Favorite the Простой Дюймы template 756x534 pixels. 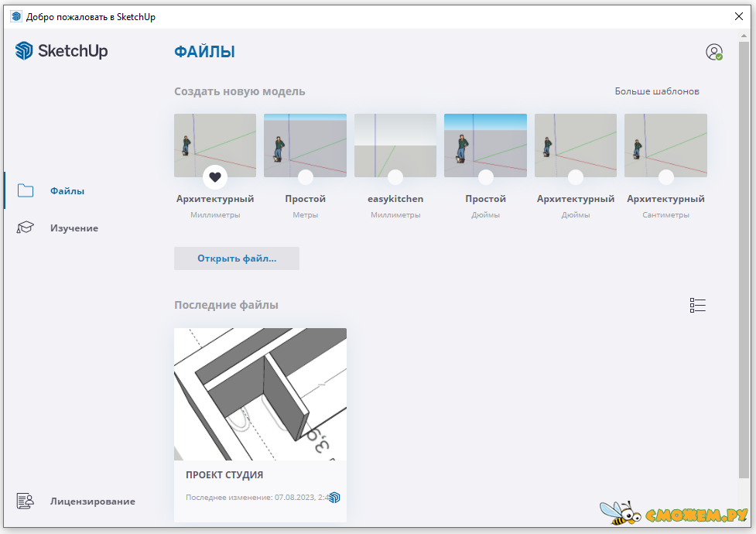[x=485, y=177]
